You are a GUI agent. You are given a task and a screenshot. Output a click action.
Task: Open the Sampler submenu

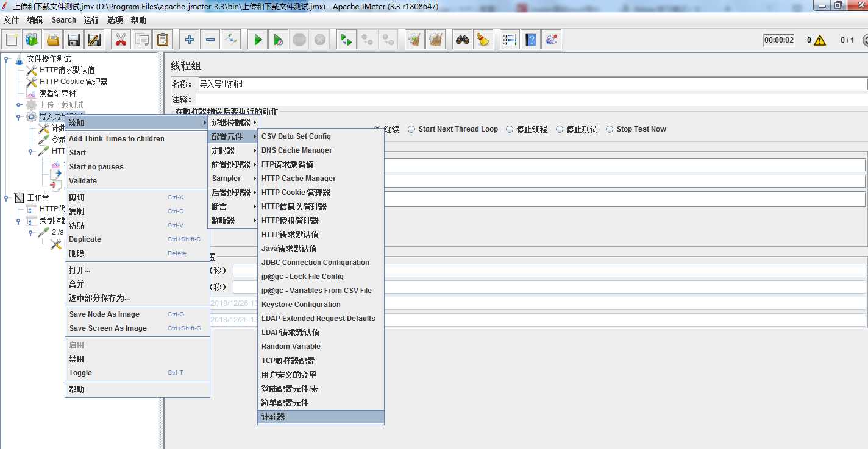click(x=233, y=179)
